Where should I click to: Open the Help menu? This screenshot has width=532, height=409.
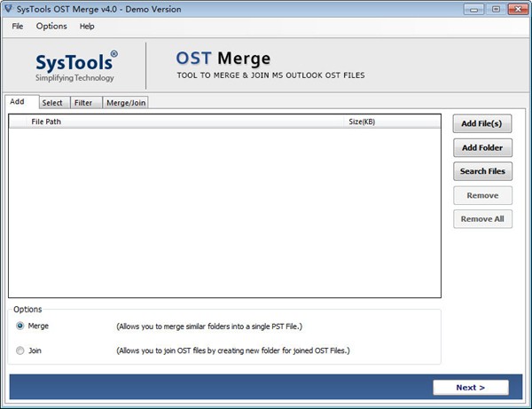(x=87, y=27)
